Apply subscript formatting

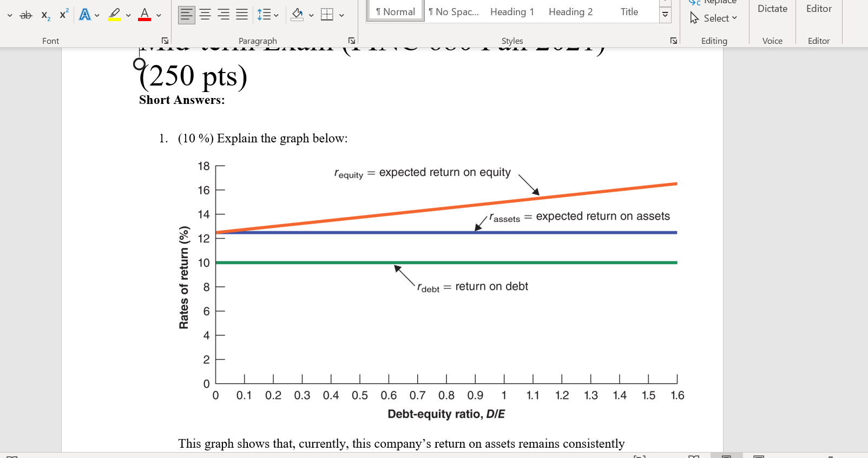(x=46, y=15)
